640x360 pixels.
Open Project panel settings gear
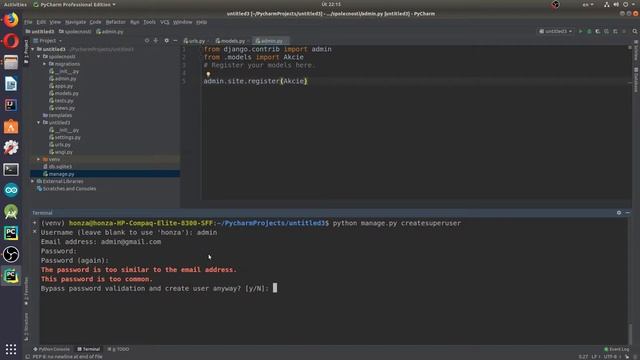166,40
